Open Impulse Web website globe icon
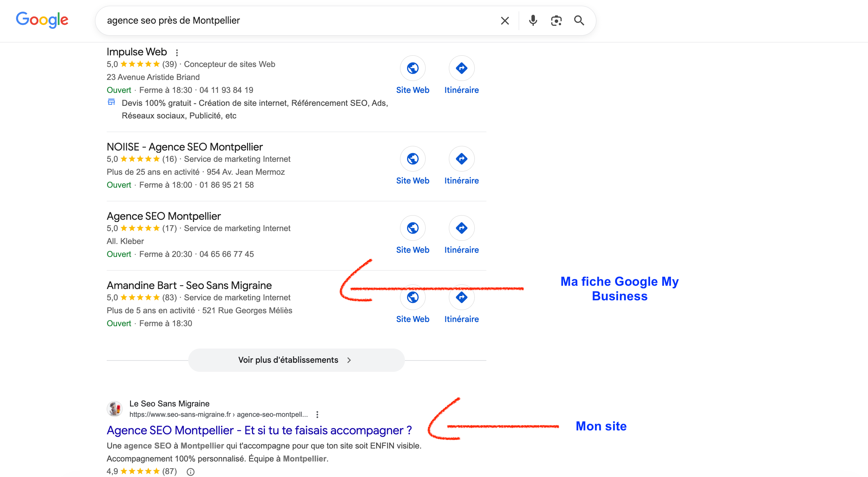Viewport: 868px width, 477px height. tap(412, 68)
